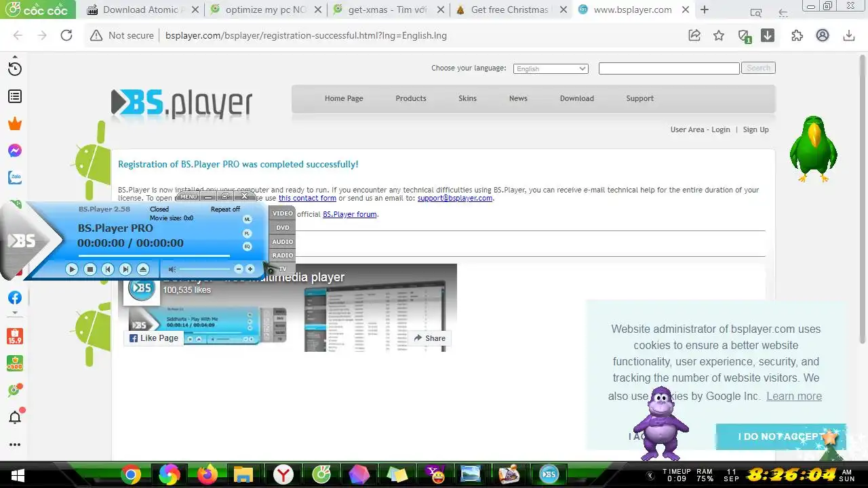
Task: Open sidebar more options three dots
Action: (15, 445)
